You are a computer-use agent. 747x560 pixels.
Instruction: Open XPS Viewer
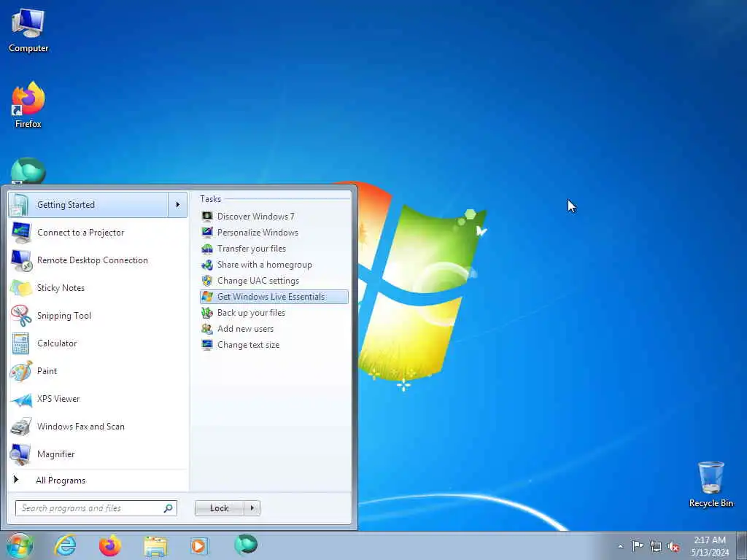[98, 399]
